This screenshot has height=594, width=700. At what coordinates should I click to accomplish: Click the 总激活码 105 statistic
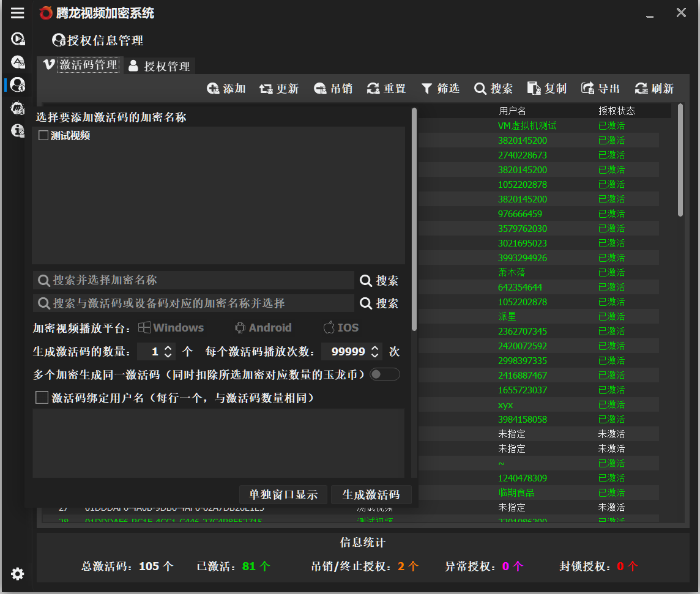click(127, 566)
